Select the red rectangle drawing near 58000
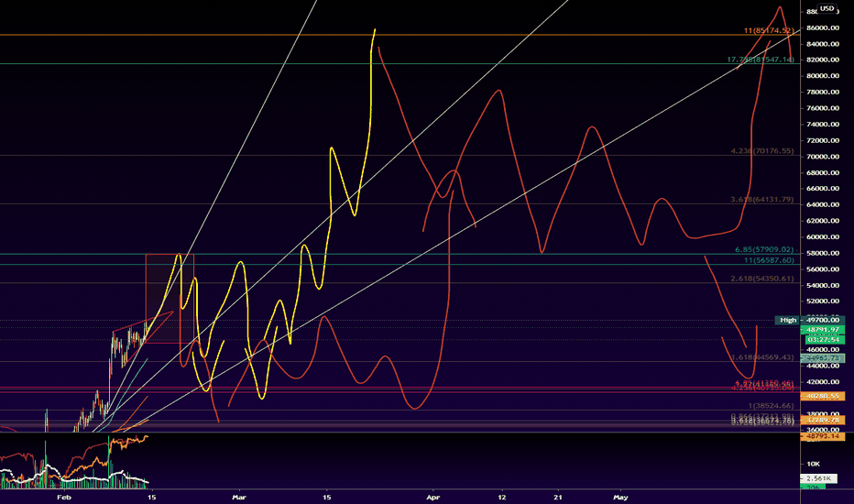Screen dimensions: 854x504 tap(170, 299)
